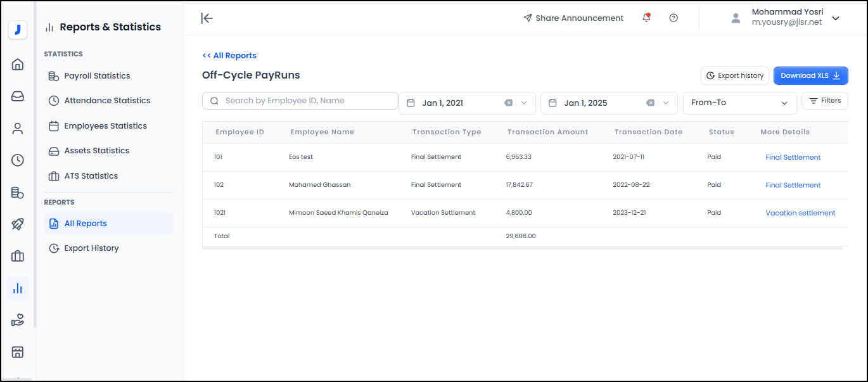The width and height of the screenshot is (868, 382).
Task: Click the Download XLS button
Action: pos(810,75)
